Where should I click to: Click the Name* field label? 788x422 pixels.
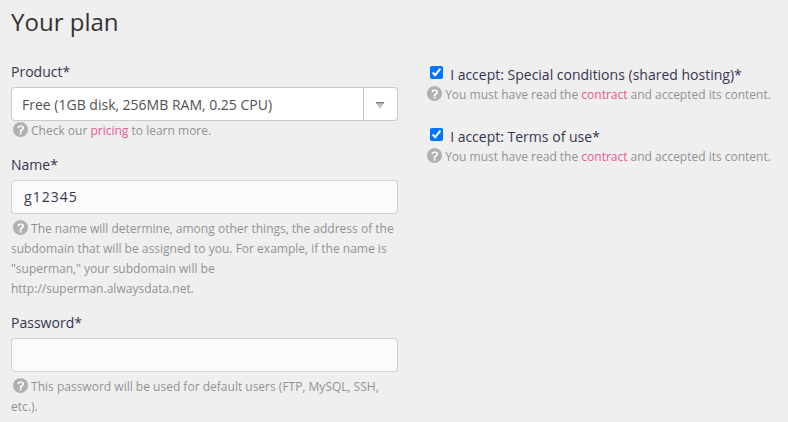pyautogui.click(x=33, y=164)
